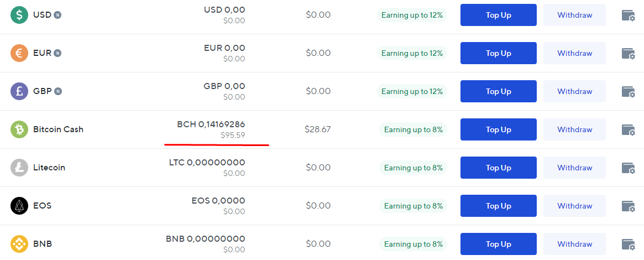The height and width of the screenshot is (260, 644).
Task: Open wallet settings icon for BNB row
Action: pos(629,245)
